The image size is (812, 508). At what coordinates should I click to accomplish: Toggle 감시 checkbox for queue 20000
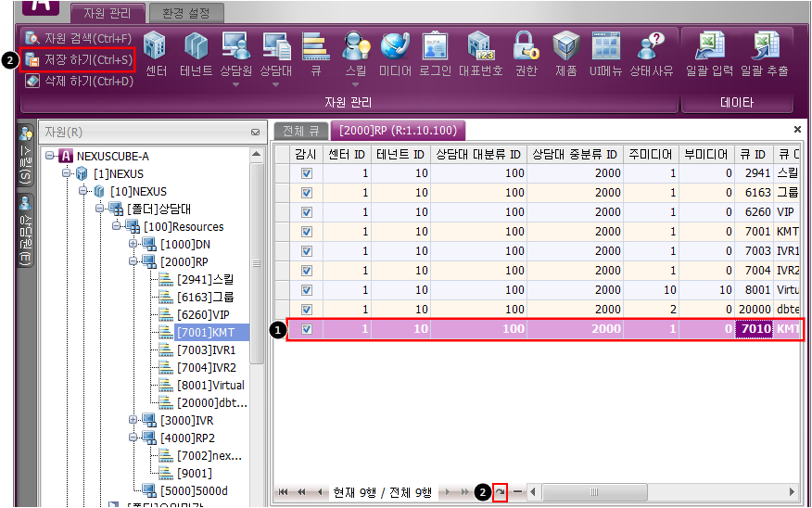pos(307,310)
